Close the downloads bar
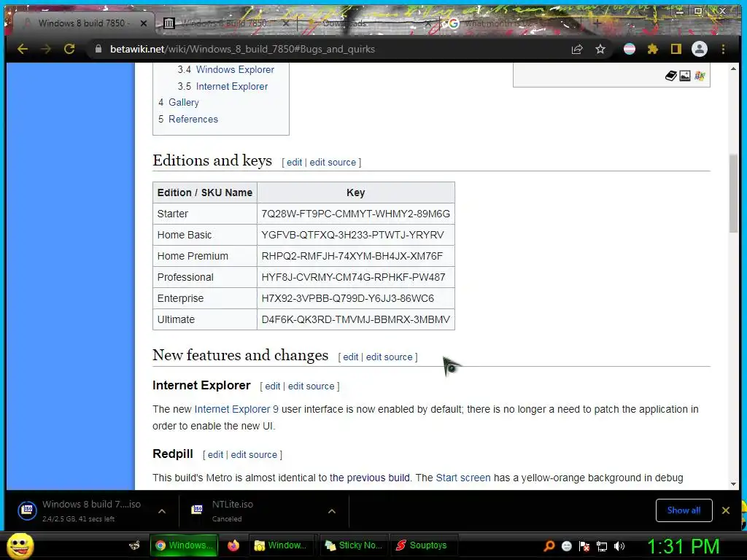The width and height of the screenshot is (747, 560). [726, 510]
